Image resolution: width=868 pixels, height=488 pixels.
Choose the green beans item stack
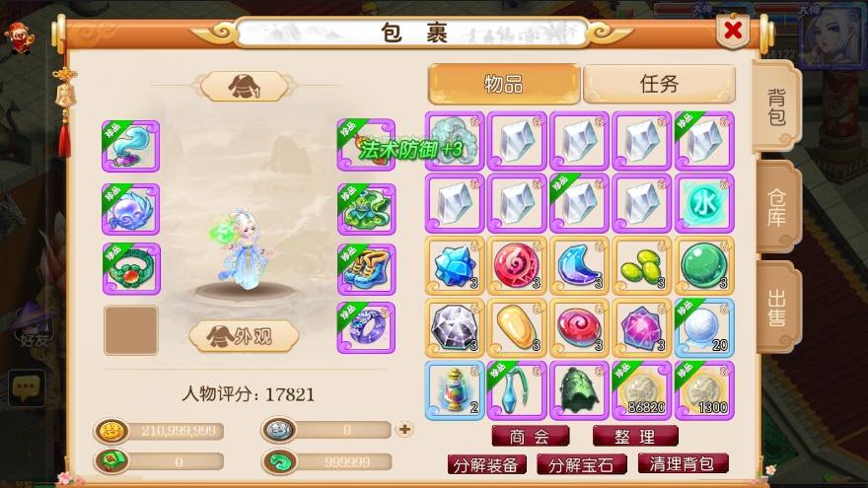pos(641,265)
